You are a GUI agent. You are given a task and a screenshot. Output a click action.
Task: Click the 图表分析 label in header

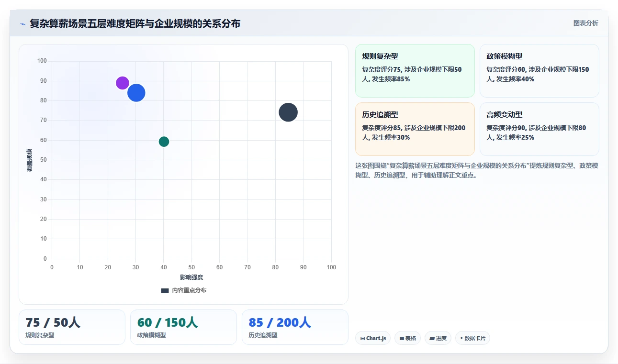coord(585,23)
